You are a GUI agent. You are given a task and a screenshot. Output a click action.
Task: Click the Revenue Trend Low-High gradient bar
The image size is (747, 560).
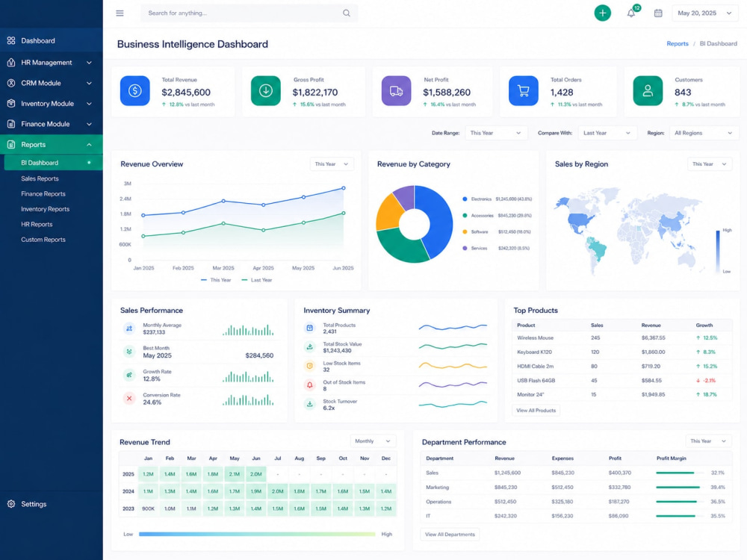pyautogui.click(x=257, y=535)
